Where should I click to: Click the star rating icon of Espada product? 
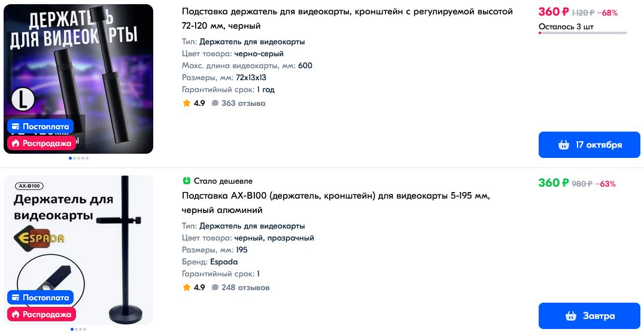(x=187, y=288)
